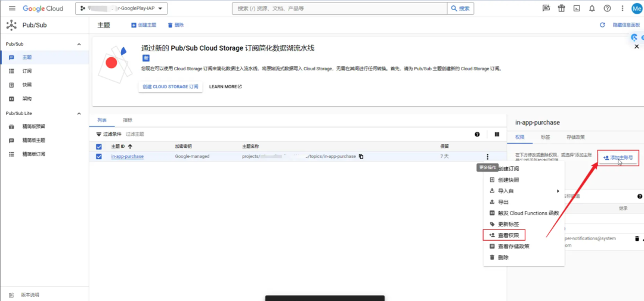644x301 pixels.
Task: Toggle the select-all header checkbox
Action: click(98, 147)
